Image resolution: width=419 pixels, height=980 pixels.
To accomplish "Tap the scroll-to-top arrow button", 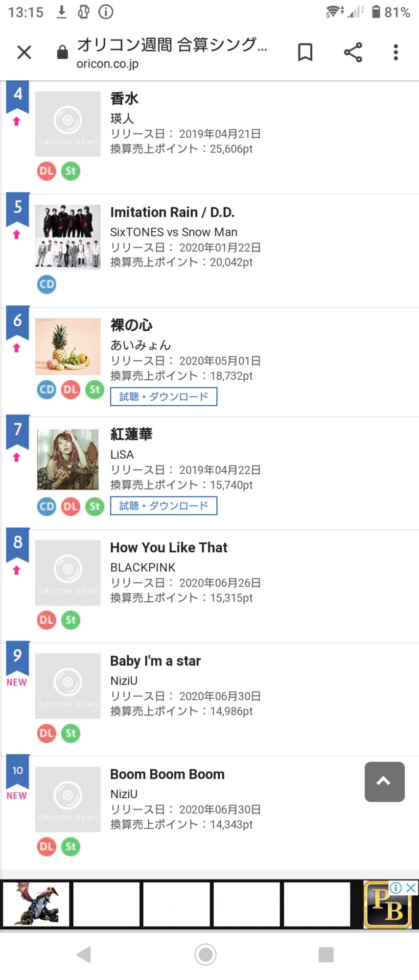I will pyautogui.click(x=384, y=782).
